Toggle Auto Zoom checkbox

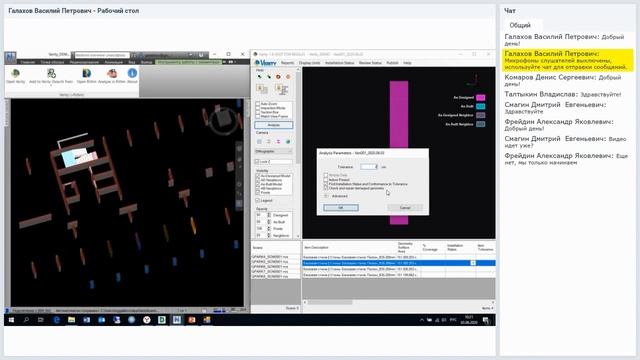pos(258,104)
